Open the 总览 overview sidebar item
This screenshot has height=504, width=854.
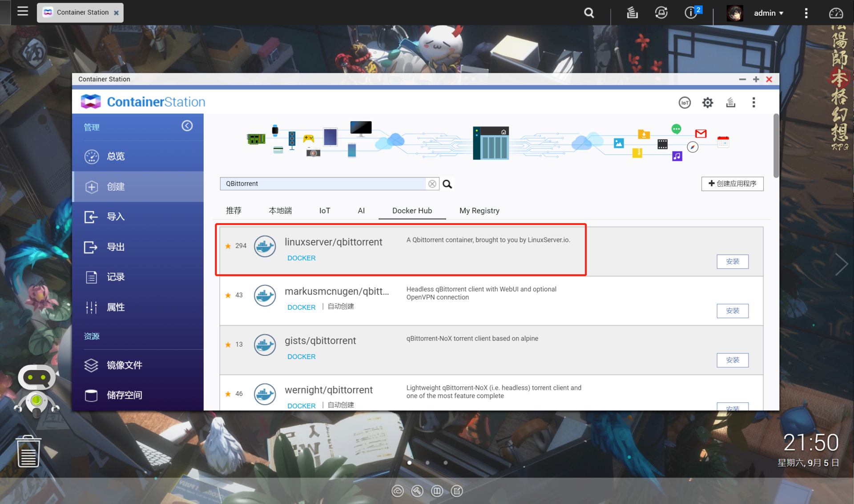click(x=116, y=156)
